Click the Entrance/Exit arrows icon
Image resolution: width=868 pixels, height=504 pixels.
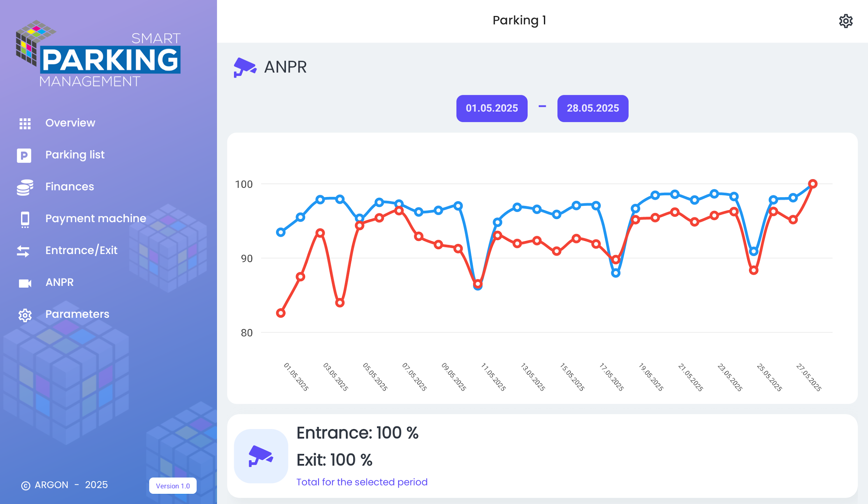23,251
